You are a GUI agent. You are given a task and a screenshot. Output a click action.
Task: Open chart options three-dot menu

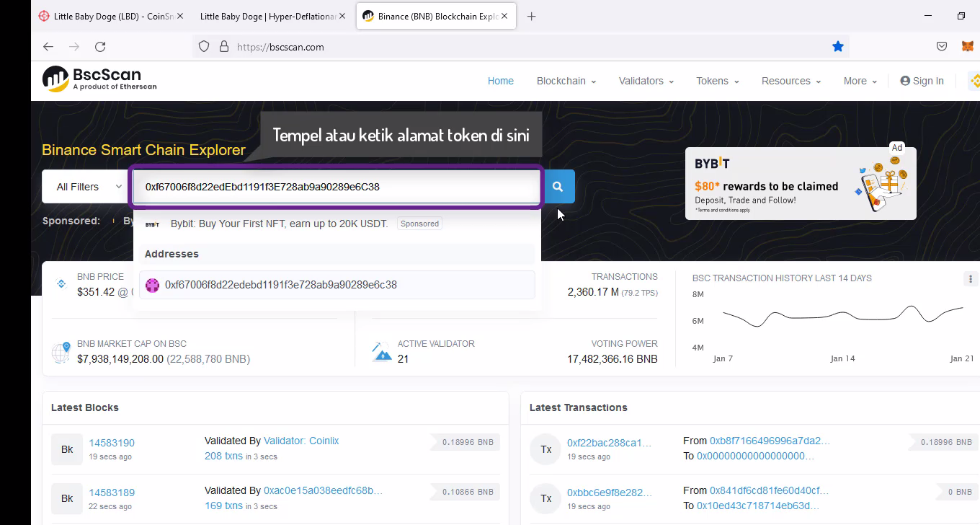point(970,279)
